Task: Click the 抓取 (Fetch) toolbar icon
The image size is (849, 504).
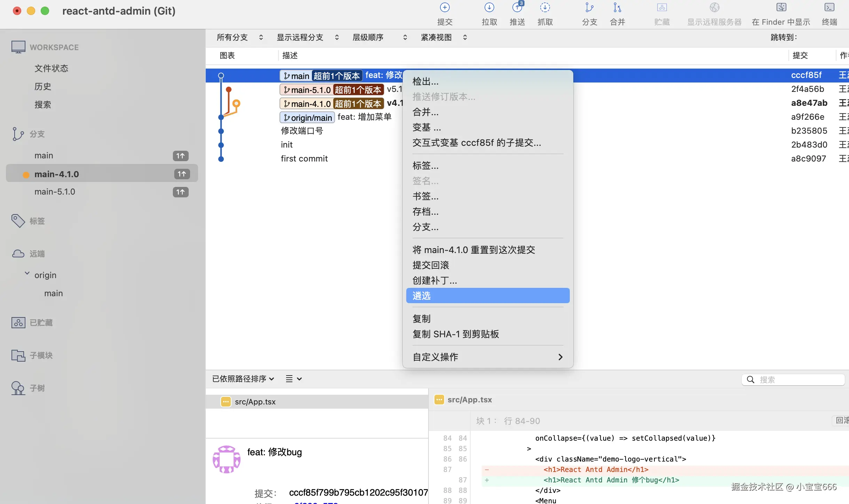Action: 545,8
